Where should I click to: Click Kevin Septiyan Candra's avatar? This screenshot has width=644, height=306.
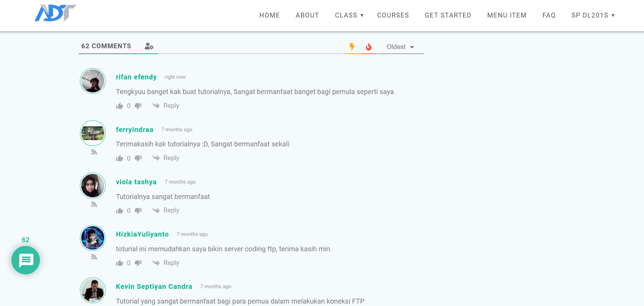click(93, 290)
